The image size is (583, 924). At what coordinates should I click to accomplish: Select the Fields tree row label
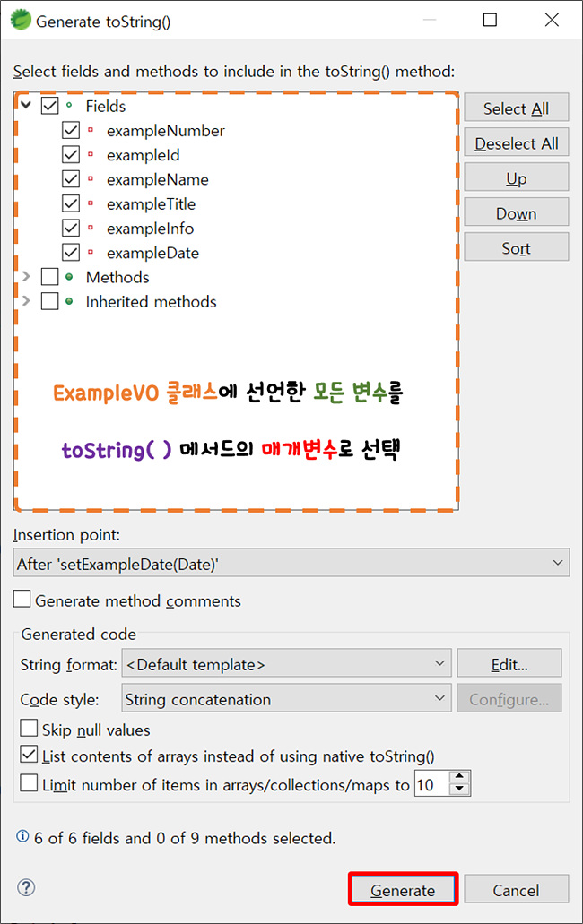tap(106, 106)
